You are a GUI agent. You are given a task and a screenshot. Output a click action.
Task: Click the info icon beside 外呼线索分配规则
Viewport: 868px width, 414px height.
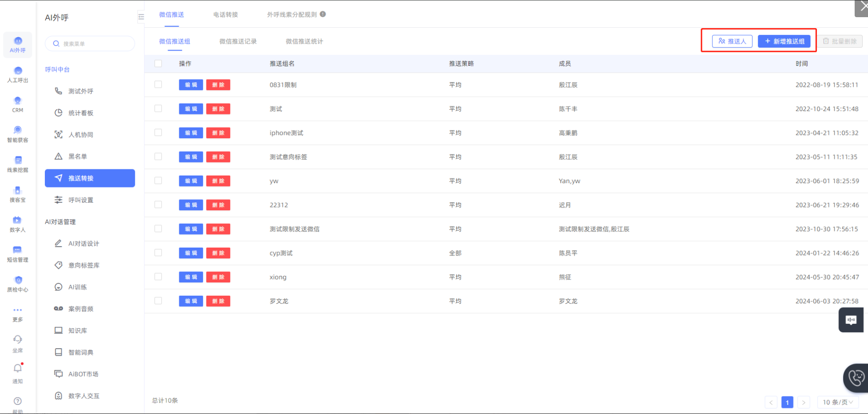tap(323, 14)
